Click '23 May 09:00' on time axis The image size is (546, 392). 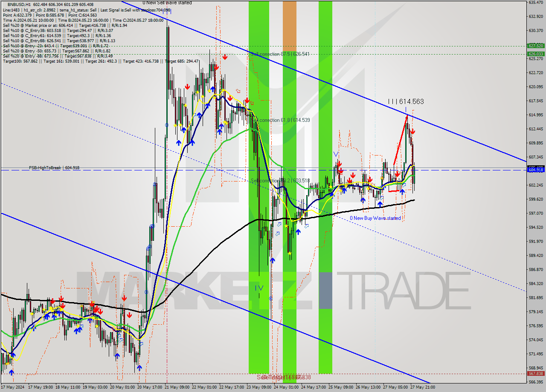[x=259, y=387]
